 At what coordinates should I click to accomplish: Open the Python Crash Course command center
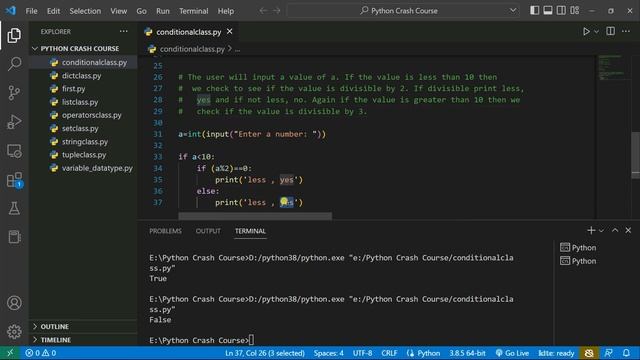pos(403,11)
